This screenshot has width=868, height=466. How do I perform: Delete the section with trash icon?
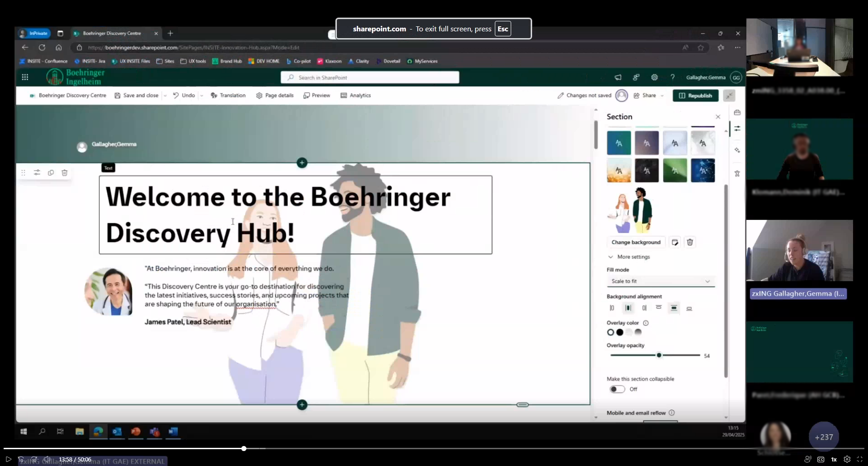tap(64, 173)
